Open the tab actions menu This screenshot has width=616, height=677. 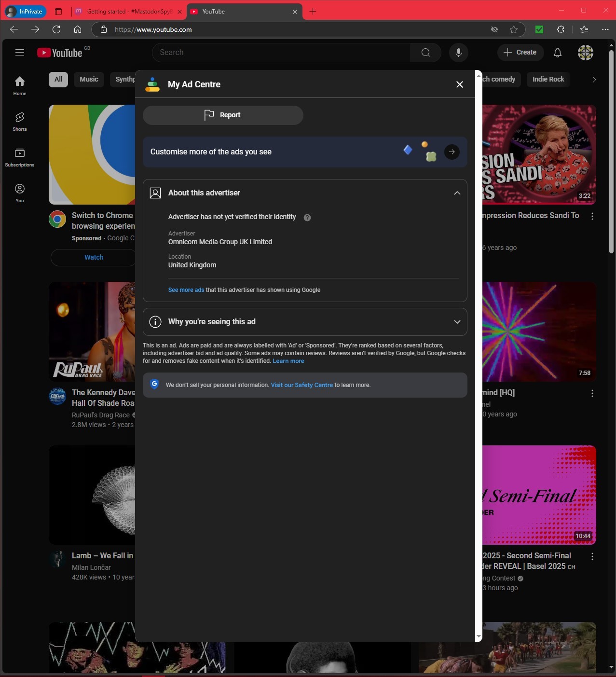click(x=58, y=12)
